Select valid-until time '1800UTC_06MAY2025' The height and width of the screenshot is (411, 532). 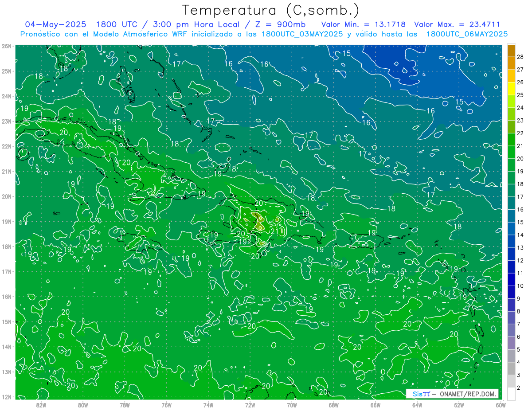[467, 34]
